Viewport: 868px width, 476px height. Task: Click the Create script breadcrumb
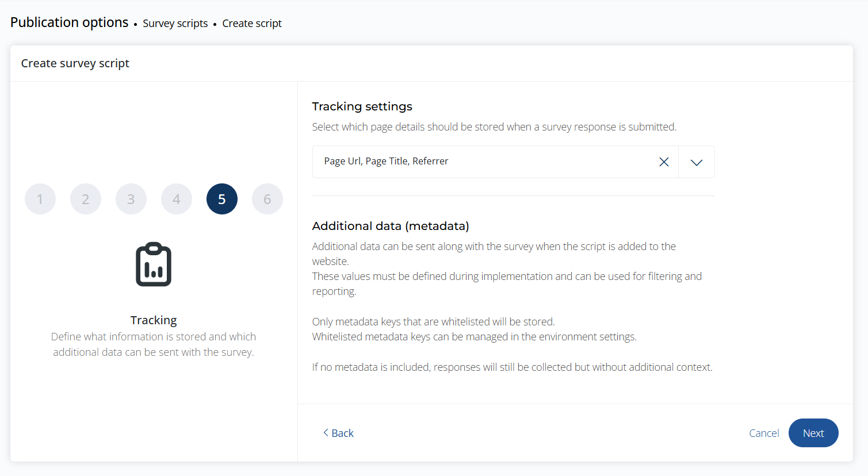click(x=252, y=24)
